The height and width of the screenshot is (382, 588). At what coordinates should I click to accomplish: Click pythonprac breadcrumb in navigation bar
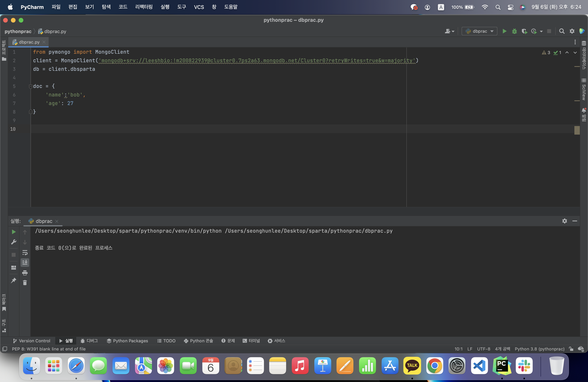(18, 31)
